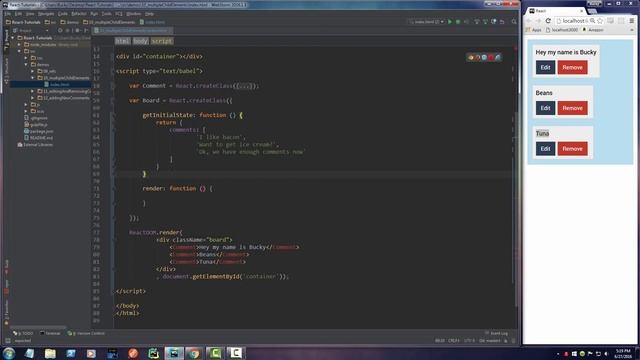Open in Chrome from the browser icons popup
Screen dimensions: 640x360
[471, 58]
